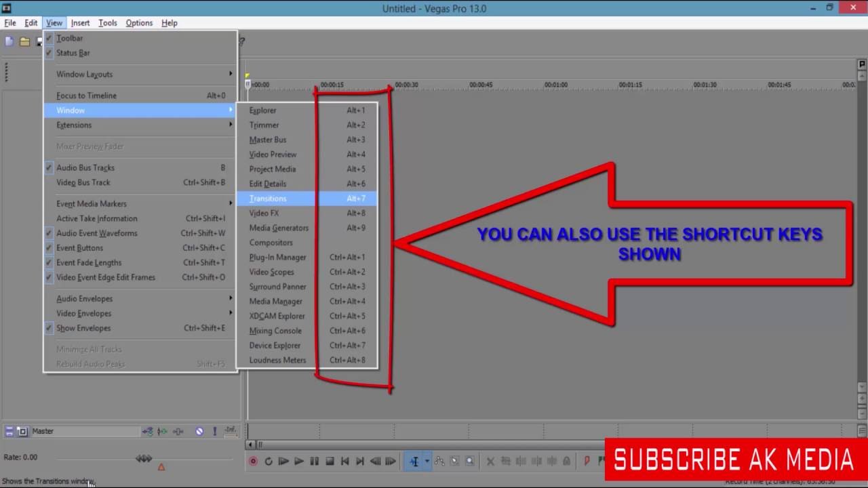Select the Normal Edit tool
Viewport: 868px width, 488px height.
click(414, 462)
